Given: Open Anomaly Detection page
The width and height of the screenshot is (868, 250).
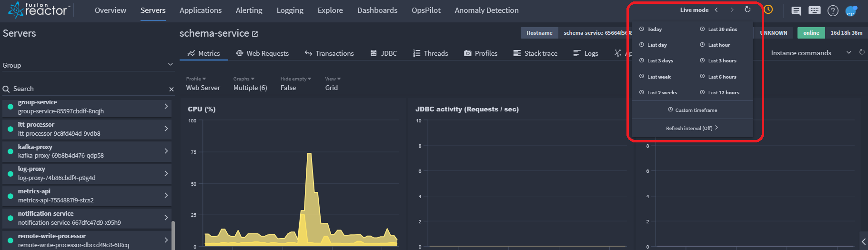Looking at the screenshot, I should pyautogui.click(x=486, y=10).
